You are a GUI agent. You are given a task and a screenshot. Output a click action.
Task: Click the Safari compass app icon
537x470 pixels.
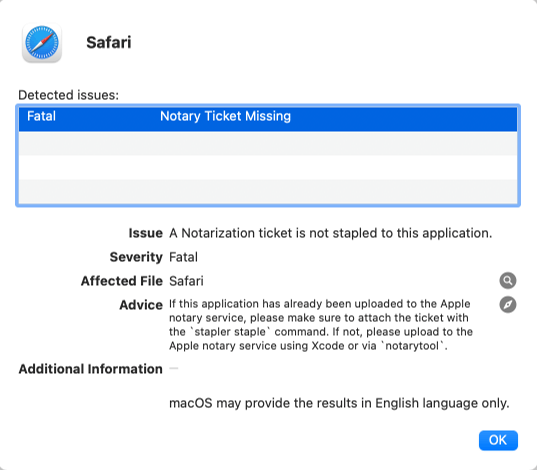pos(42,43)
